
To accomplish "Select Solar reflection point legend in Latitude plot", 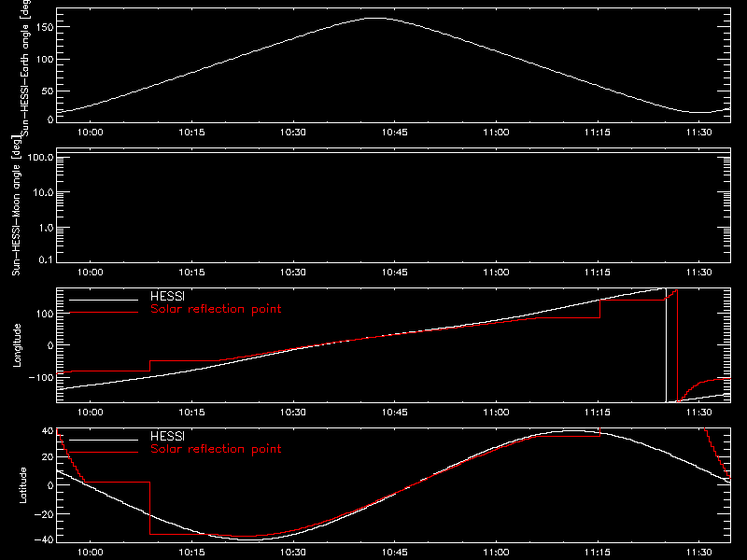I will pos(216,449).
